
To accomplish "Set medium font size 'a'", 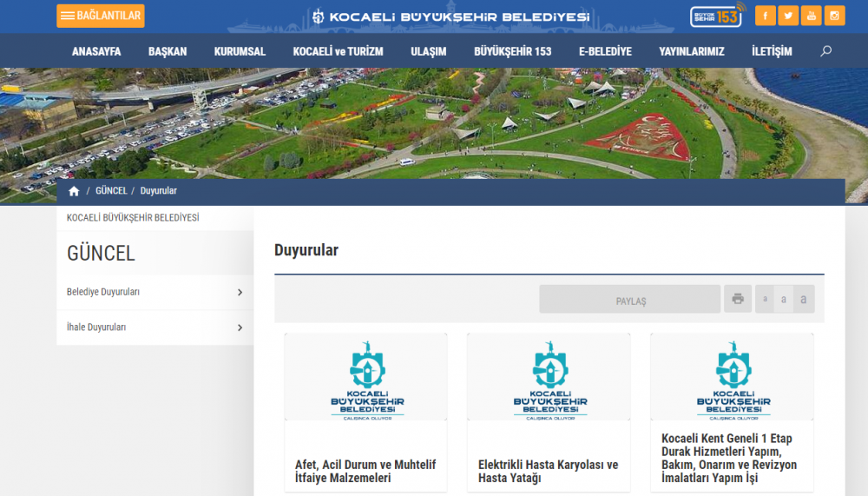I will click(784, 300).
